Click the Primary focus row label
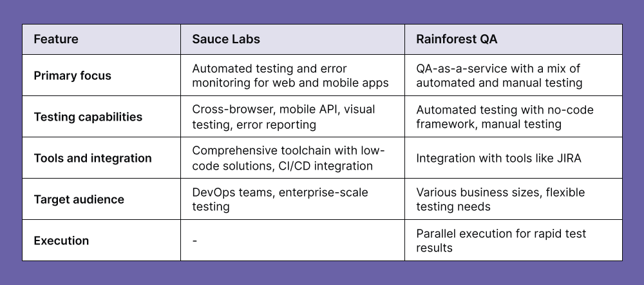This screenshot has height=285, width=644. pos(72,75)
